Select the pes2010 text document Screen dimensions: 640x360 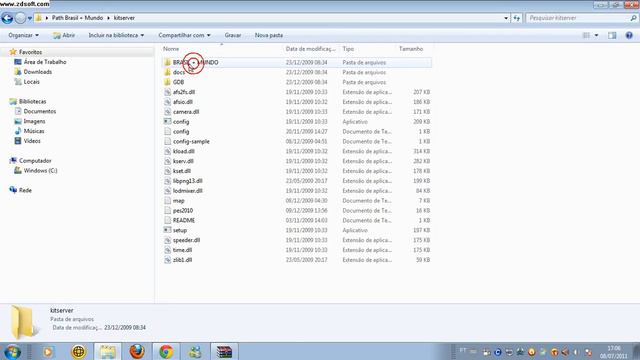click(182, 211)
